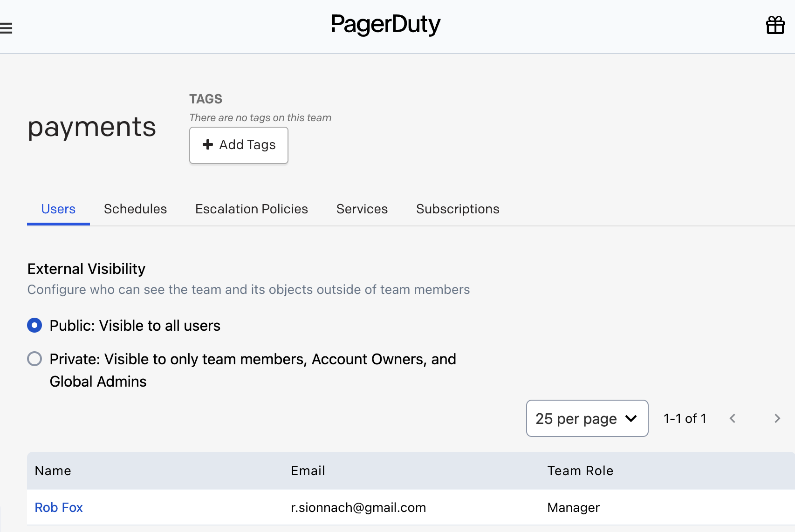Viewport: 795px width, 532px height.
Task: Switch to the Schedules tab
Action: tap(135, 209)
